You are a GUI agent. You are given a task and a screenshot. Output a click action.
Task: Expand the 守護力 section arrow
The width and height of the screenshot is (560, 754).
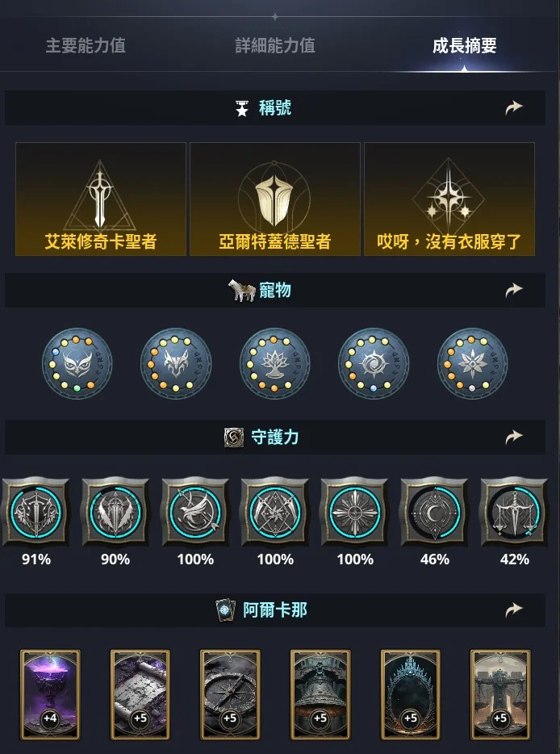(513, 437)
